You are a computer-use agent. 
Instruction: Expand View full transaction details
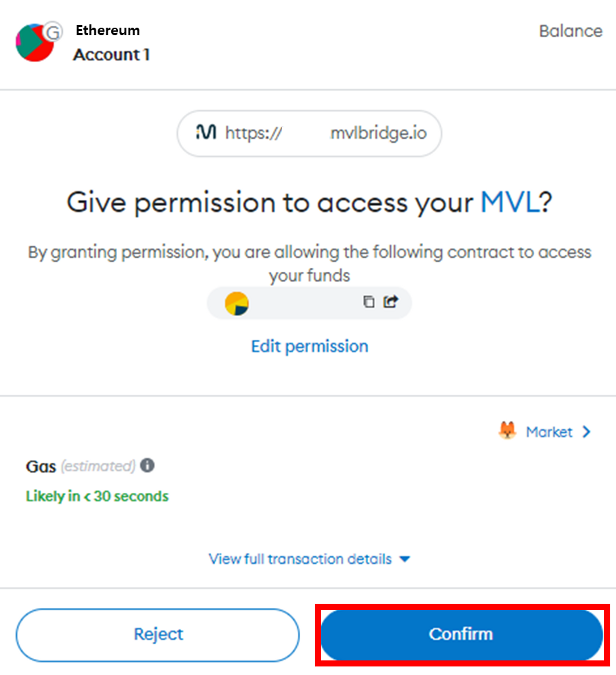pyautogui.click(x=309, y=560)
